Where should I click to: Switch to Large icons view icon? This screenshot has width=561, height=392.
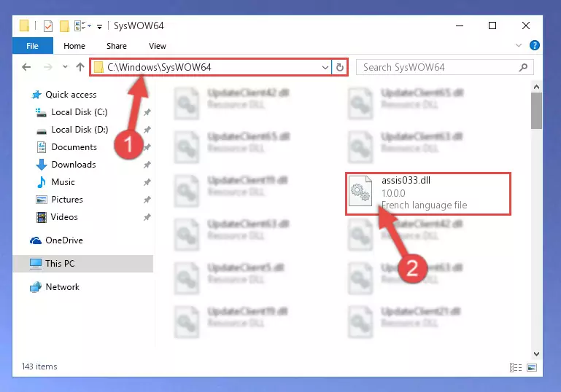pyautogui.click(x=532, y=367)
